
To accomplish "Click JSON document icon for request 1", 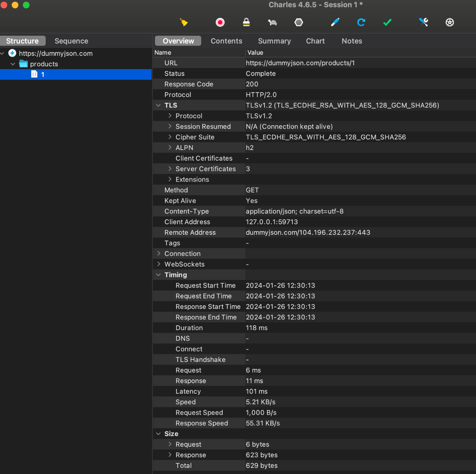I will tap(34, 74).
